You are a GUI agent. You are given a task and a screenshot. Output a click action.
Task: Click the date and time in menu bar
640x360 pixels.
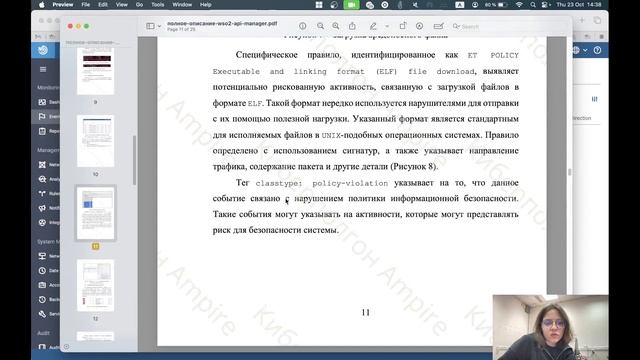coord(579,5)
